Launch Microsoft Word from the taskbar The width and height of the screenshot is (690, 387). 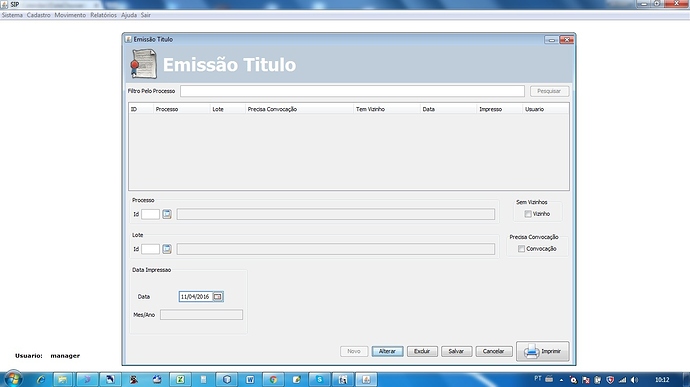point(250,380)
